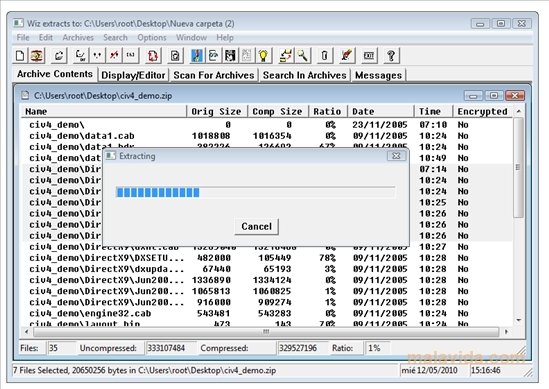Click the blue zipper extract toolbar icon
Screen dimensions: 549x389
tap(197, 56)
